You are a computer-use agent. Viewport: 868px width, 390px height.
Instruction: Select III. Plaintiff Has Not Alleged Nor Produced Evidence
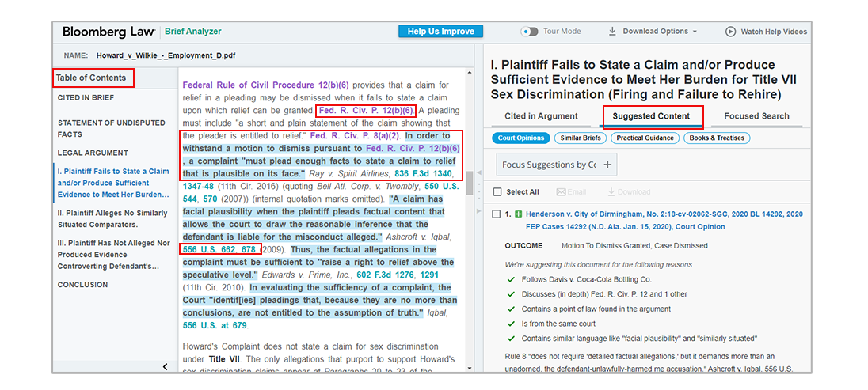coord(113,255)
